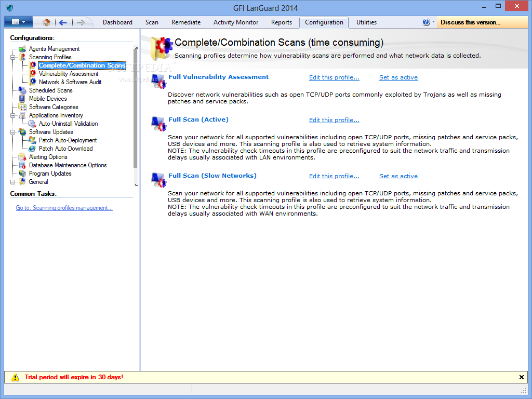Set Full Scan (Slow Networks) as active
The height and width of the screenshot is (399, 532).
(x=398, y=176)
